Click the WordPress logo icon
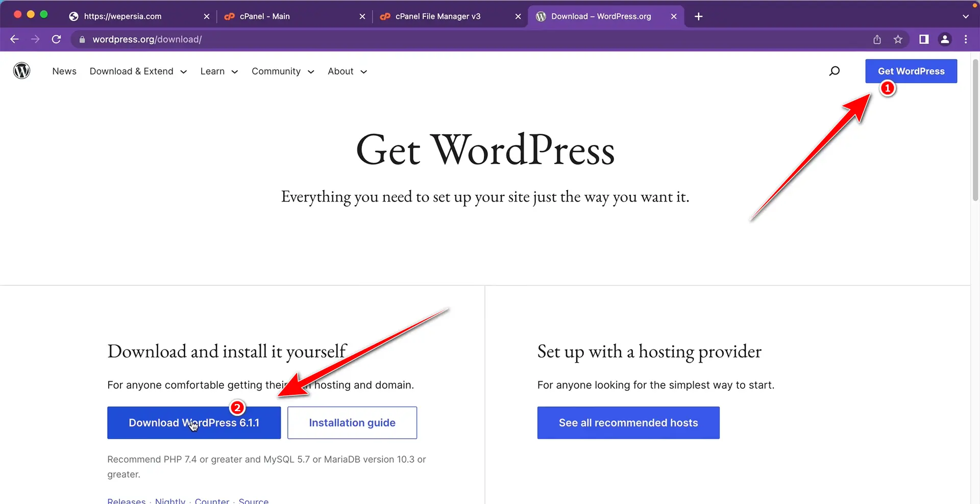Image resolution: width=980 pixels, height=504 pixels. point(21,71)
